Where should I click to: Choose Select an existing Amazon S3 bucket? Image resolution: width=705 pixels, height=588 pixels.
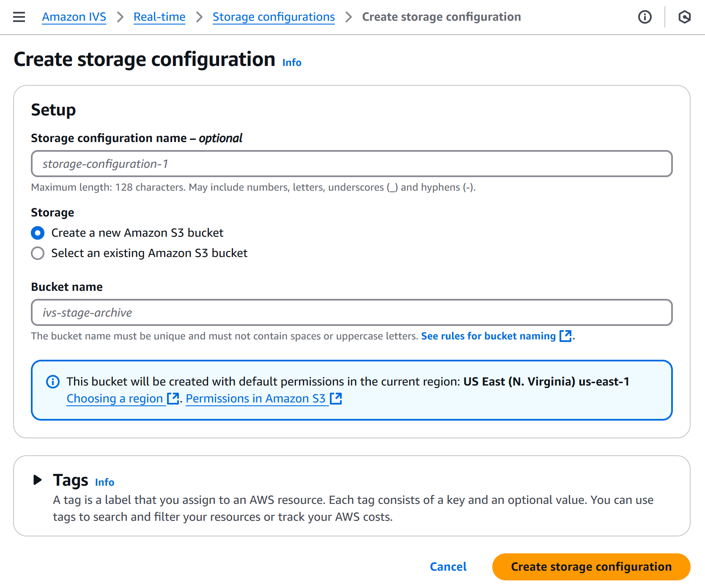pos(38,253)
